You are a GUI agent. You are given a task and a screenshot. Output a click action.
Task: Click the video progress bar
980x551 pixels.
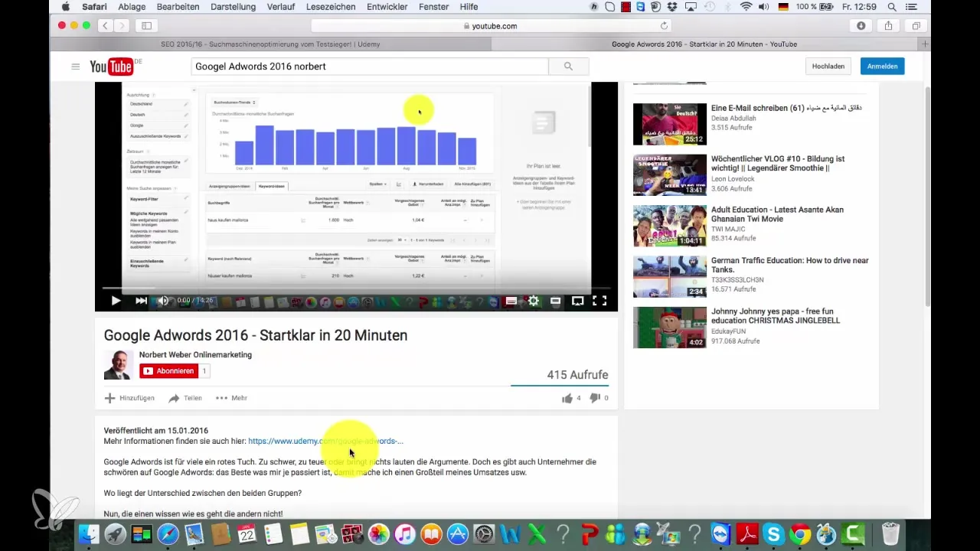pos(356,288)
